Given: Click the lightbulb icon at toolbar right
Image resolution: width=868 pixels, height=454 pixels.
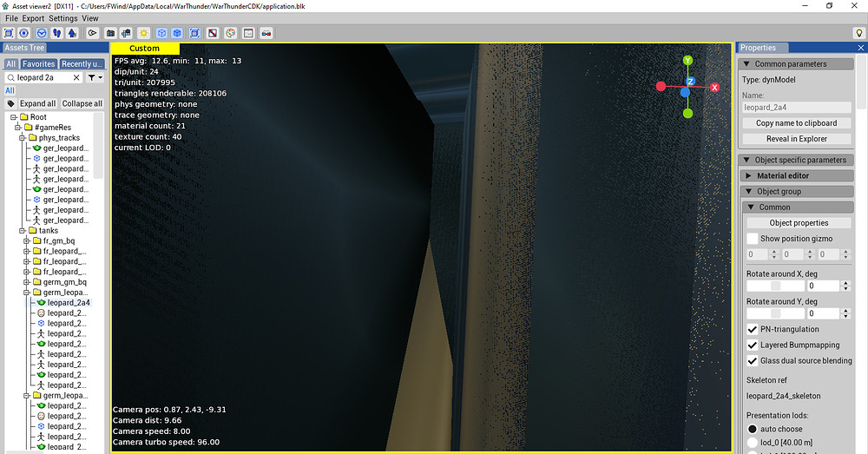Looking at the screenshot, I should (x=859, y=33).
